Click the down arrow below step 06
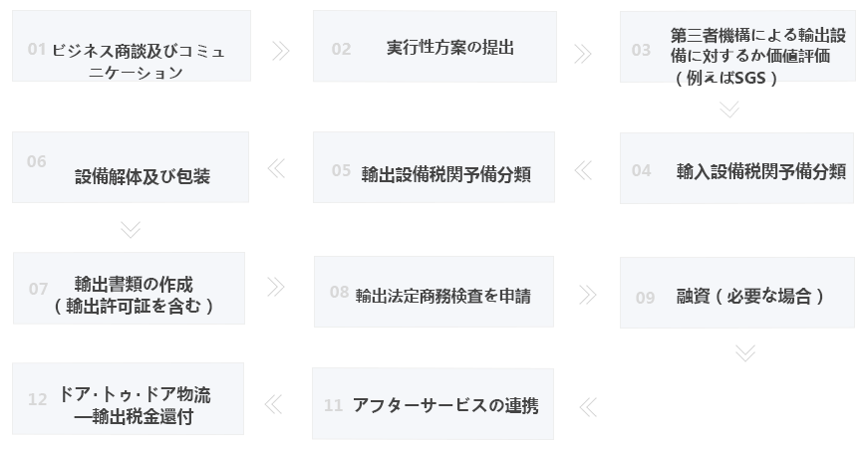 pyautogui.click(x=130, y=230)
